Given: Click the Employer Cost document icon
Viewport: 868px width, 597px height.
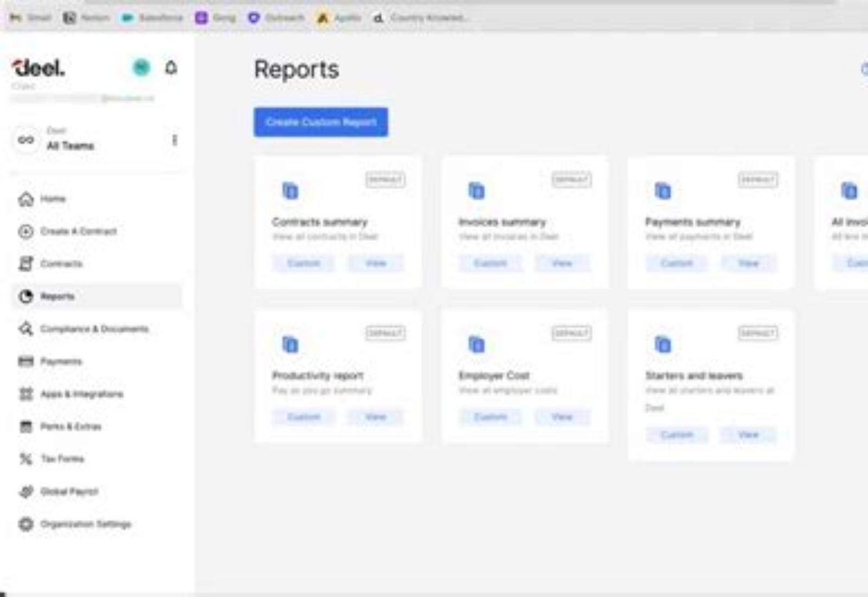Looking at the screenshot, I should 477,345.
